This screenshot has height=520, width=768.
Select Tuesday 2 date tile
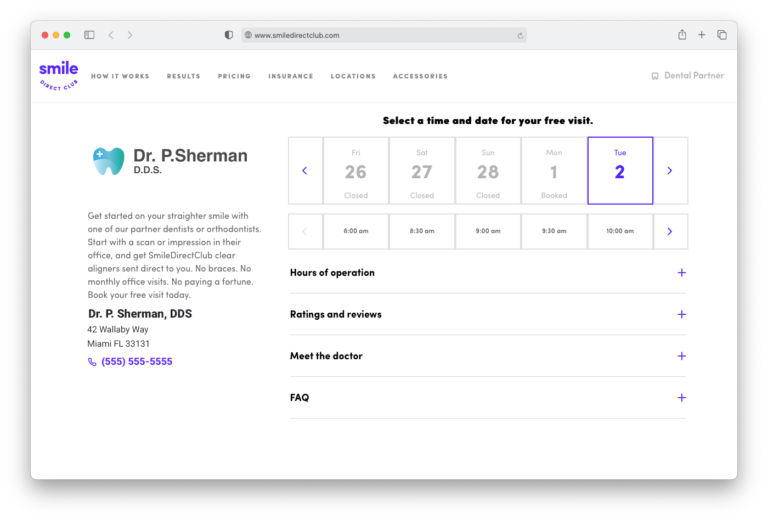[620, 170]
